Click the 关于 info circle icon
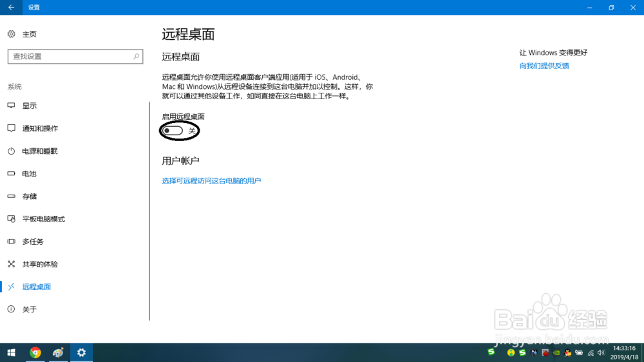Image resolution: width=644 pixels, height=362 pixels. click(x=11, y=309)
